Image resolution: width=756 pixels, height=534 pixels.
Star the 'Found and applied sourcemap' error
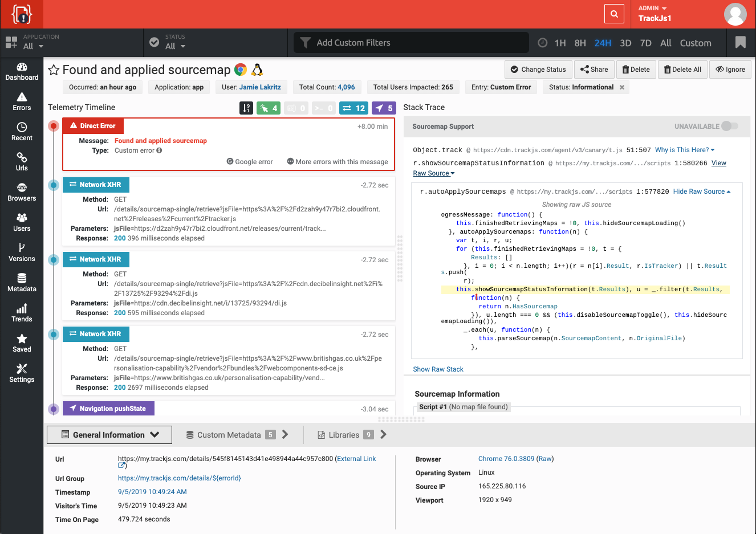pos(54,71)
